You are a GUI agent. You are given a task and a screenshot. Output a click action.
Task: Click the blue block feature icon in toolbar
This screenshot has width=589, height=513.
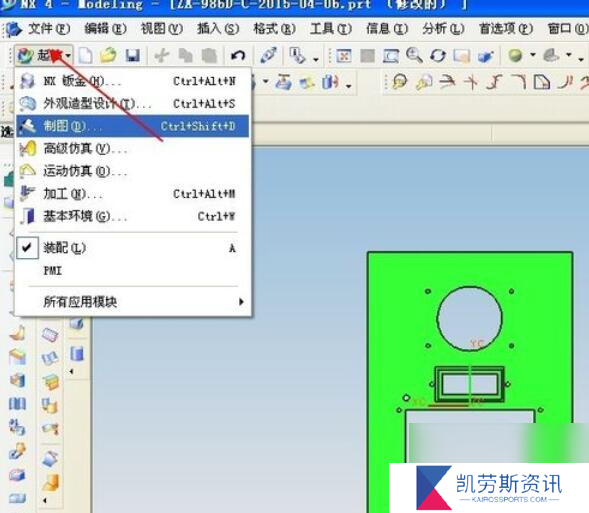click(x=331, y=82)
